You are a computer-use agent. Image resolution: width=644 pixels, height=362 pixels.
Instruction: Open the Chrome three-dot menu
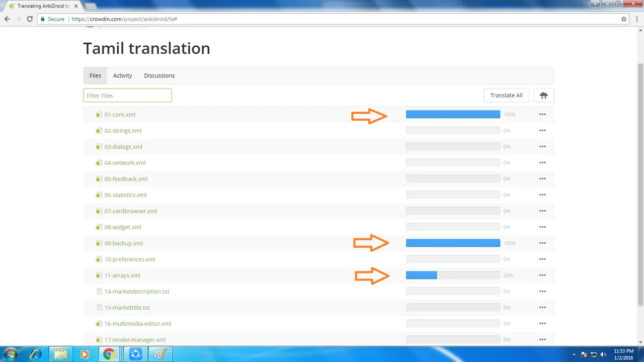coord(637,19)
